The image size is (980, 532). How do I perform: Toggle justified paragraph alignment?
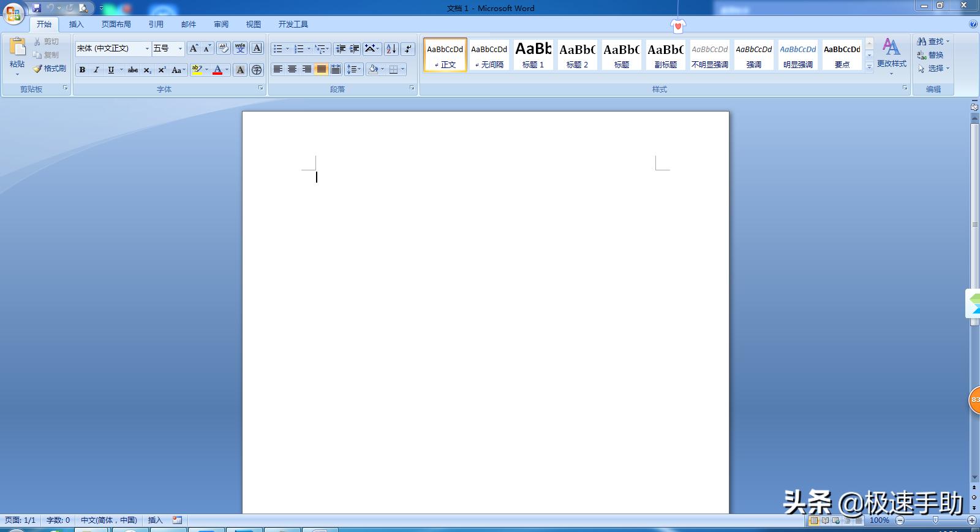[322, 69]
